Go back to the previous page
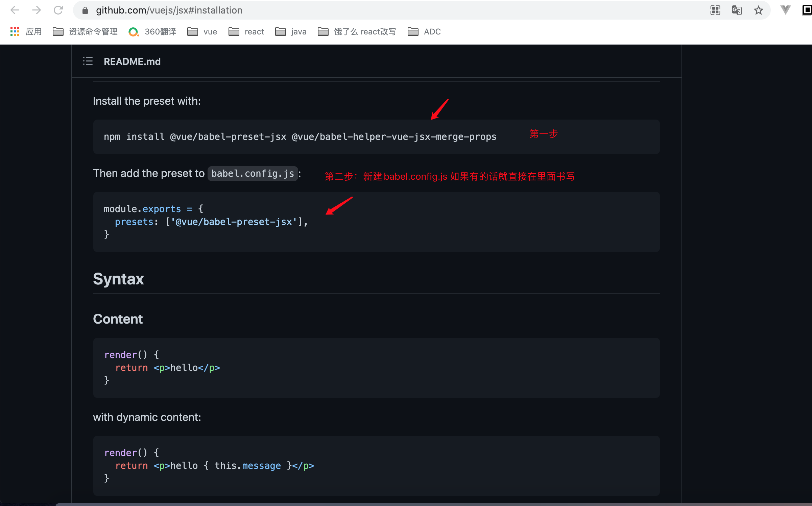This screenshot has height=506, width=812. click(15, 10)
